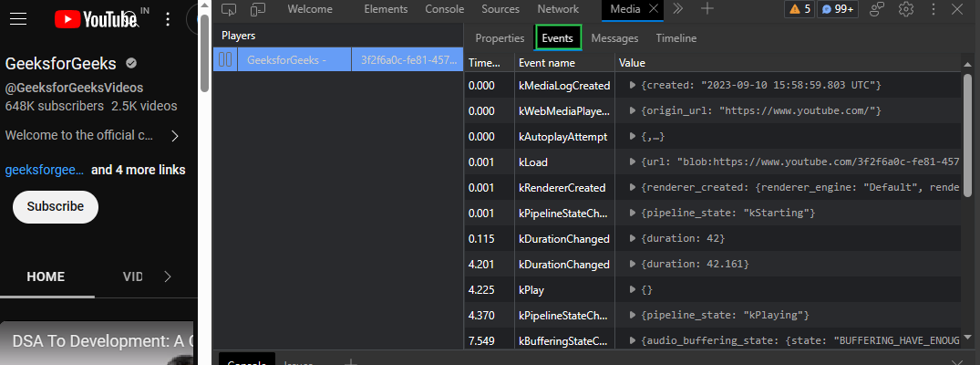Close the Media tab
Screen dimensions: 980x365
pyautogui.click(x=653, y=9)
